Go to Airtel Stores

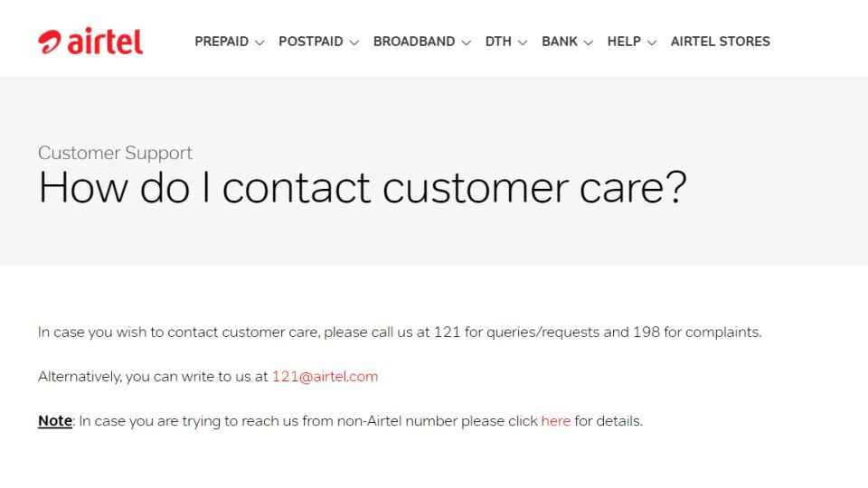tap(721, 42)
